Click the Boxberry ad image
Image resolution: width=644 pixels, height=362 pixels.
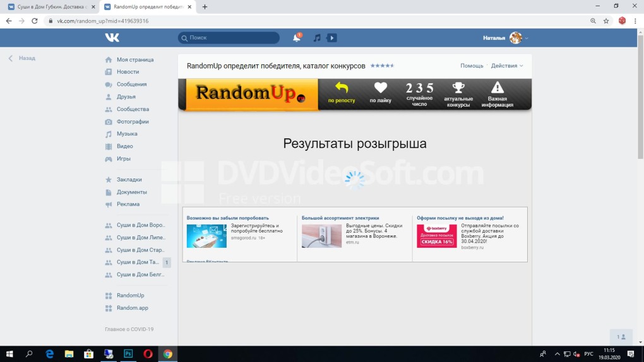436,236
